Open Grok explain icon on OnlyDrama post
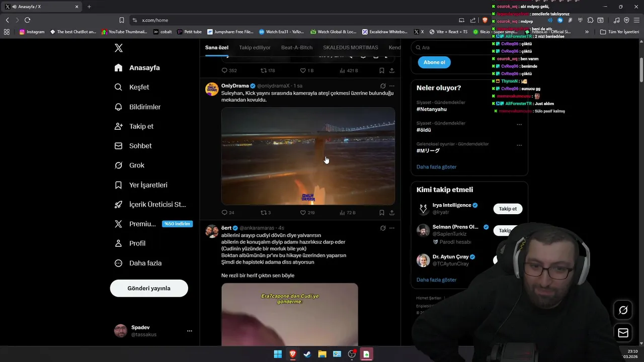This screenshot has width=644, height=362. [x=383, y=86]
